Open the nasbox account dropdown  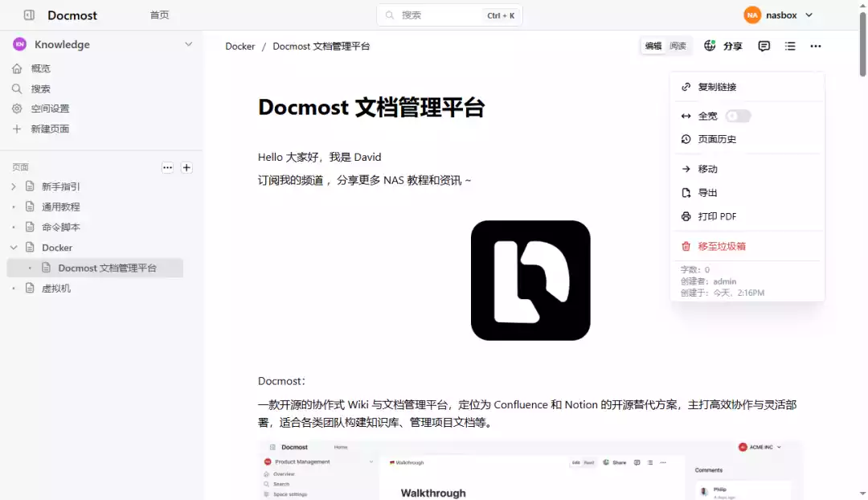click(778, 14)
